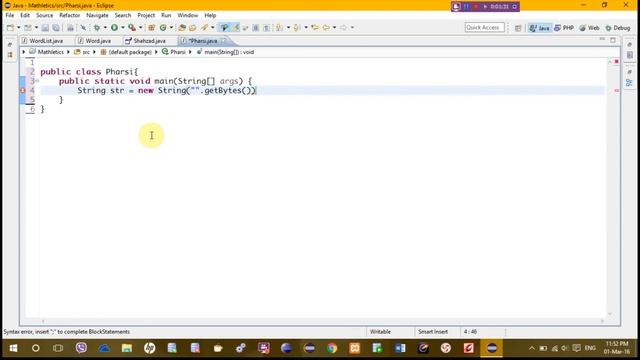640x360 pixels.
Task: Open Microsoft Word from the taskbar
Action: (400, 348)
